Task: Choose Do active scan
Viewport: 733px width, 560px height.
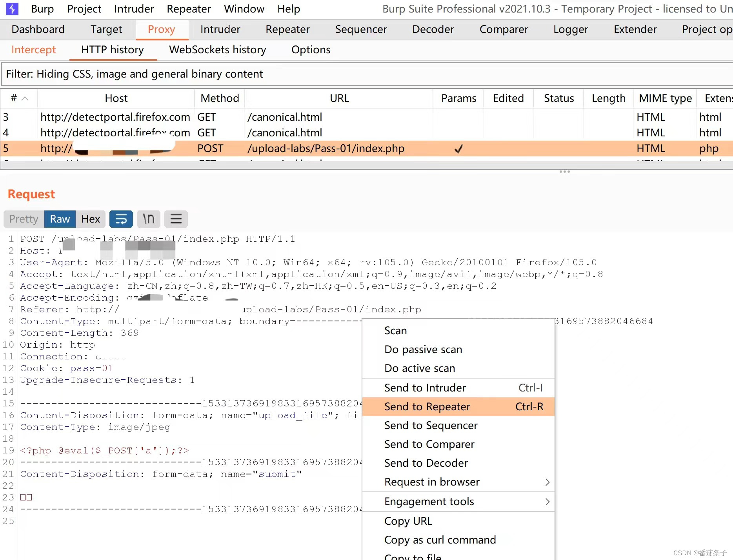Action: (x=458, y=368)
